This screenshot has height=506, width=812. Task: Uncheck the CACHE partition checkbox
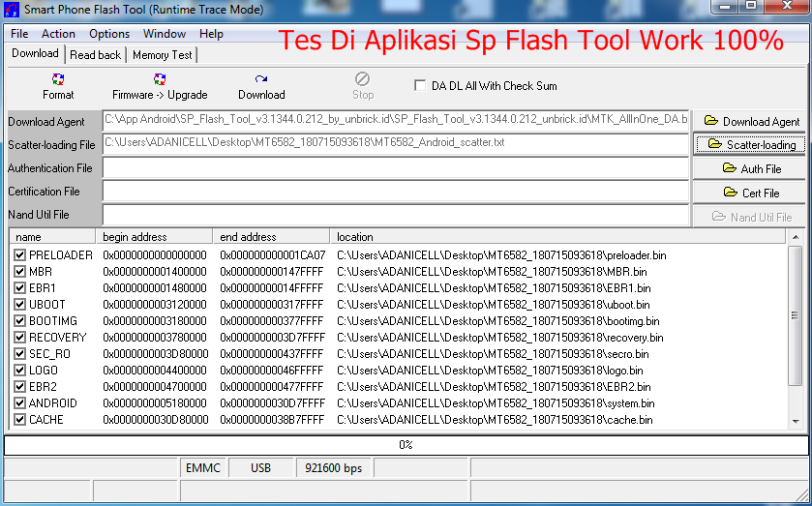tap(19, 420)
